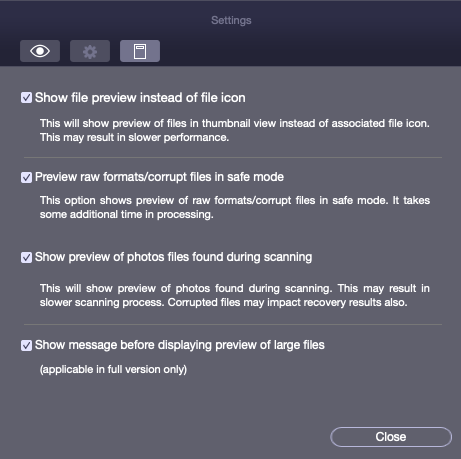This screenshot has width=461, height=459.
Task: Click the safe mode additional processing time description
Action: 235,207
